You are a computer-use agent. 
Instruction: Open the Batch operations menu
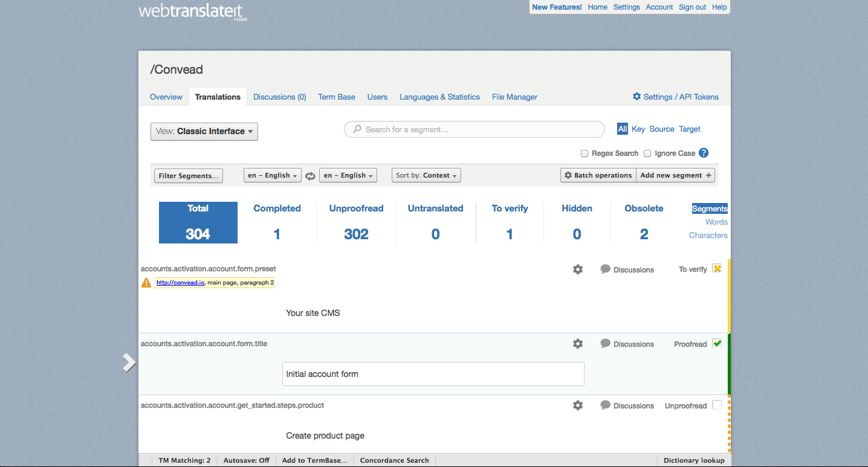pyautogui.click(x=598, y=175)
